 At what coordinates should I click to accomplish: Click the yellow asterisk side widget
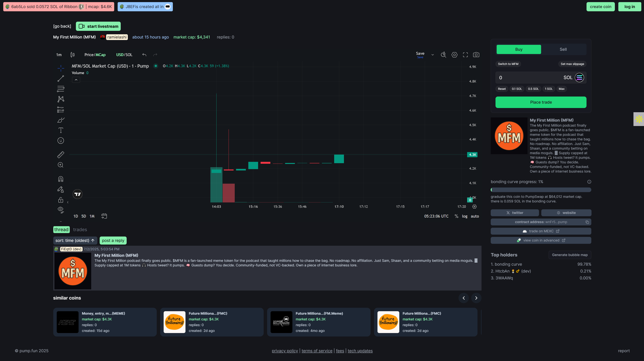pos(639,119)
